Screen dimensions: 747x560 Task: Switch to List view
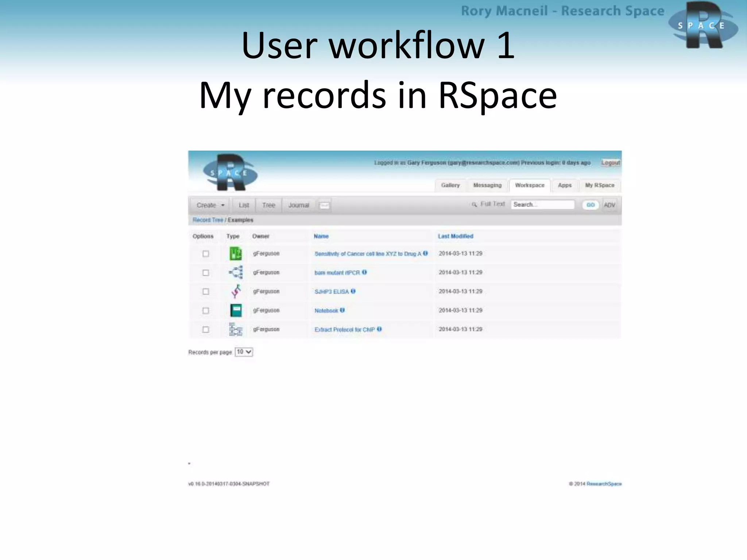coord(244,205)
